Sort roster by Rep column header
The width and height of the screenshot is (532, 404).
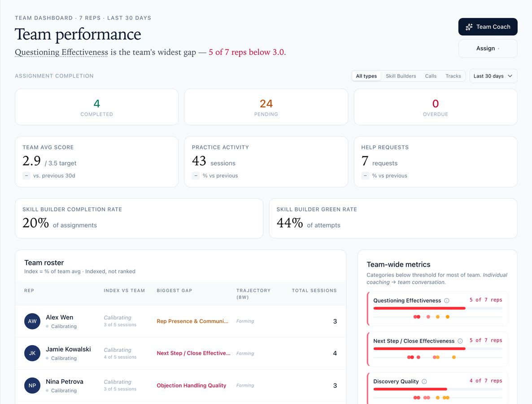tap(29, 290)
